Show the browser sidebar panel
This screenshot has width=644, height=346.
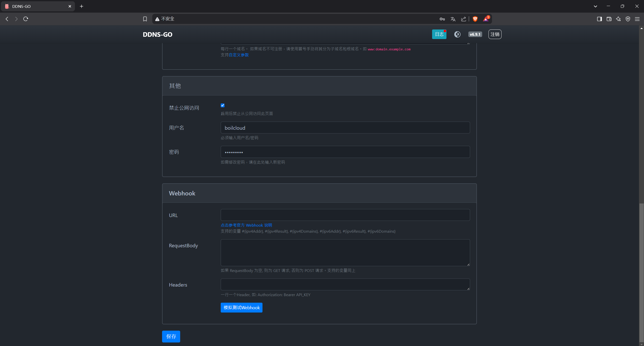click(x=599, y=19)
